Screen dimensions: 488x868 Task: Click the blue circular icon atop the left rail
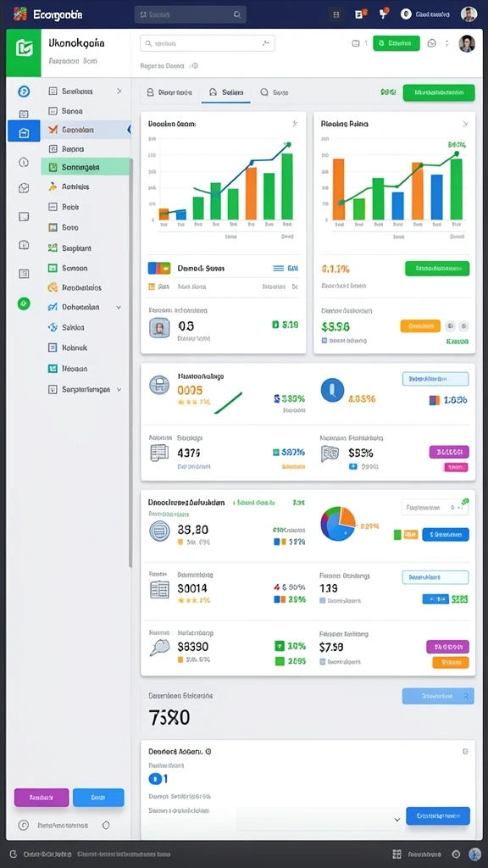click(24, 92)
